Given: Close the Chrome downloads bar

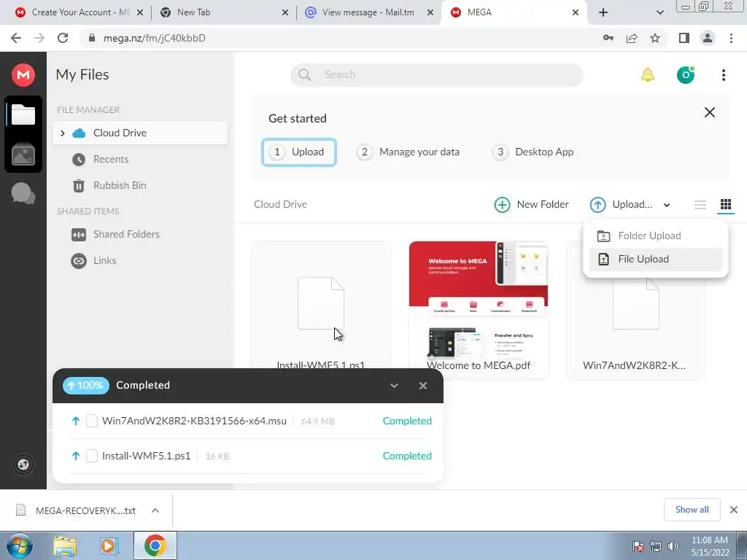Looking at the screenshot, I should pos(734,510).
